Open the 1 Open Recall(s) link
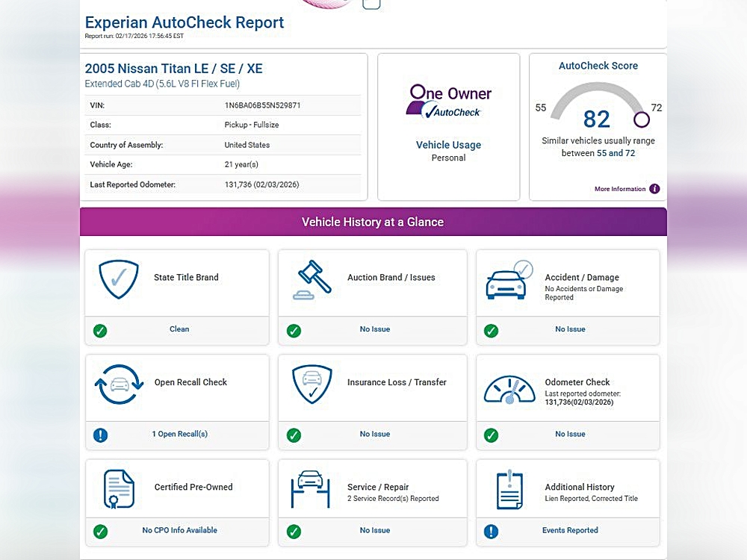Image resolution: width=747 pixels, height=560 pixels. 179,434
